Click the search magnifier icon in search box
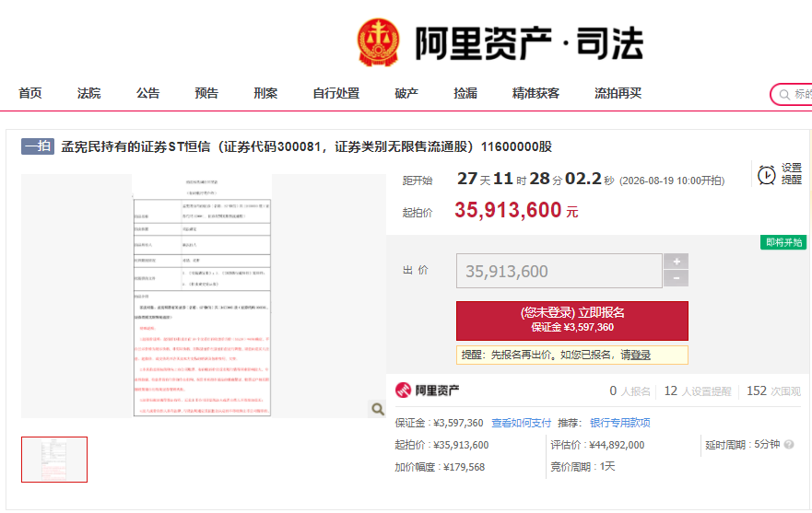Viewport: 812px width, 513px height. (x=784, y=95)
